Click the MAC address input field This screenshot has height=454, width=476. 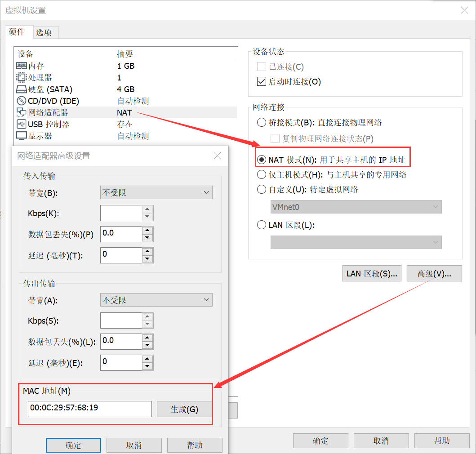[89, 409]
